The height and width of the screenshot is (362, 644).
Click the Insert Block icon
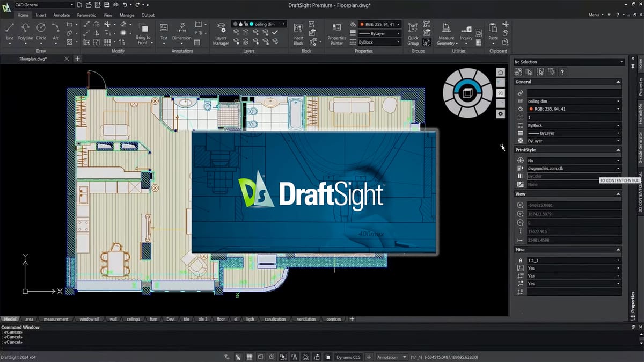pyautogui.click(x=298, y=33)
